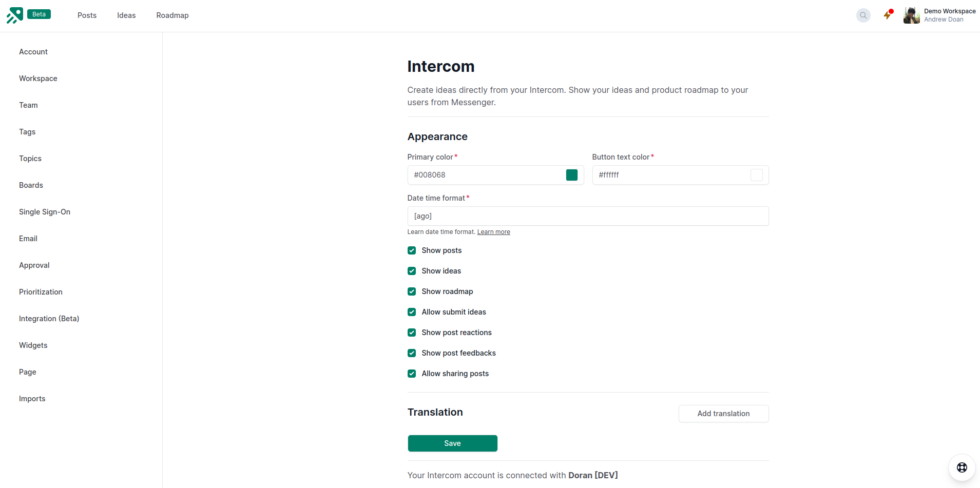Screen dimensions: 980x488
Task: Go to Account settings
Action: (x=33, y=52)
